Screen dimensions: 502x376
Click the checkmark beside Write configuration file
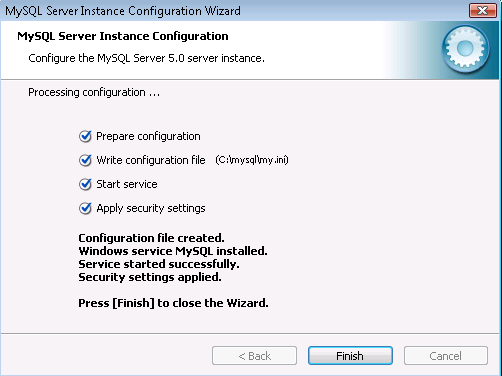tap(85, 160)
